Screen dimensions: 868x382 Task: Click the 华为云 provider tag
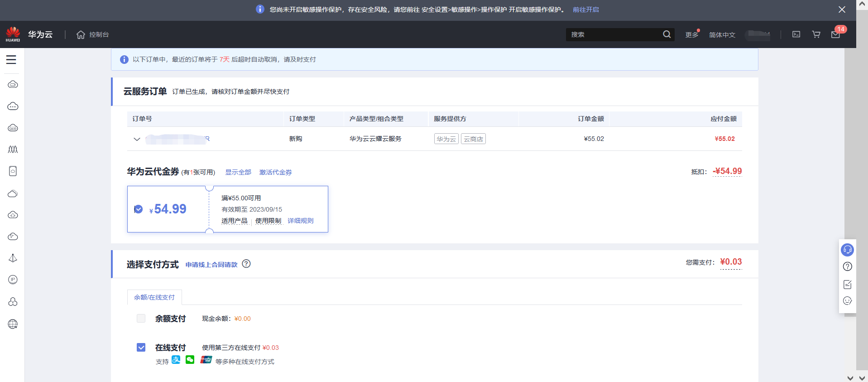coord(446,139)
